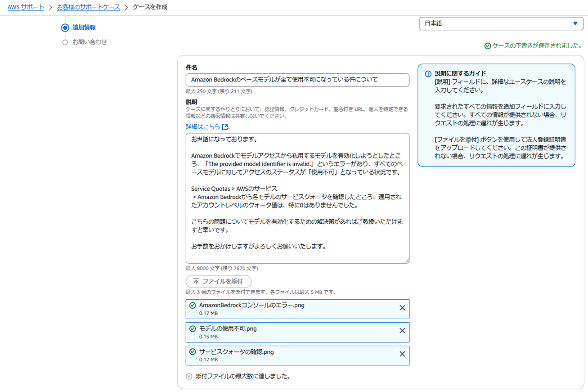Open the 詳細はこちら link
The width and height of the screenshot is (588, 392).
click(x=203, y=127)
